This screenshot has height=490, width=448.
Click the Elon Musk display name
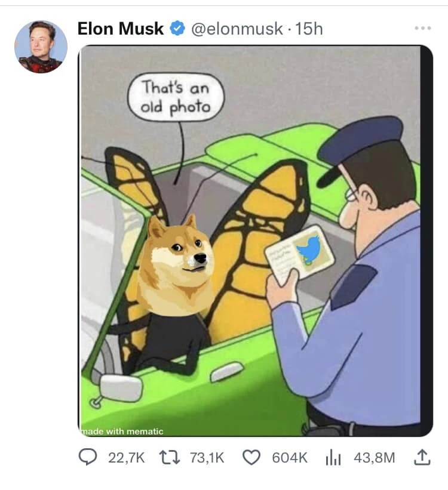tap(121, 29)
